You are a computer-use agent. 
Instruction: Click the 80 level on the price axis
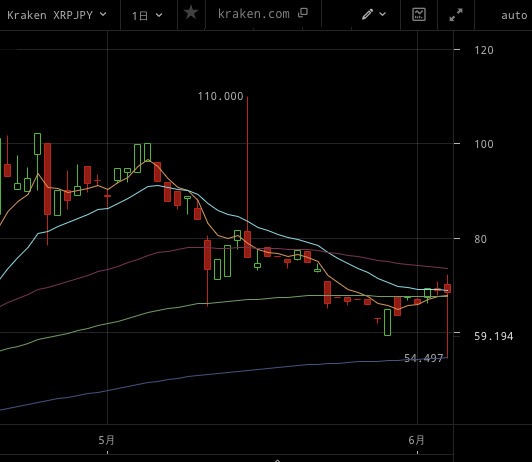[x=480, y=239]
